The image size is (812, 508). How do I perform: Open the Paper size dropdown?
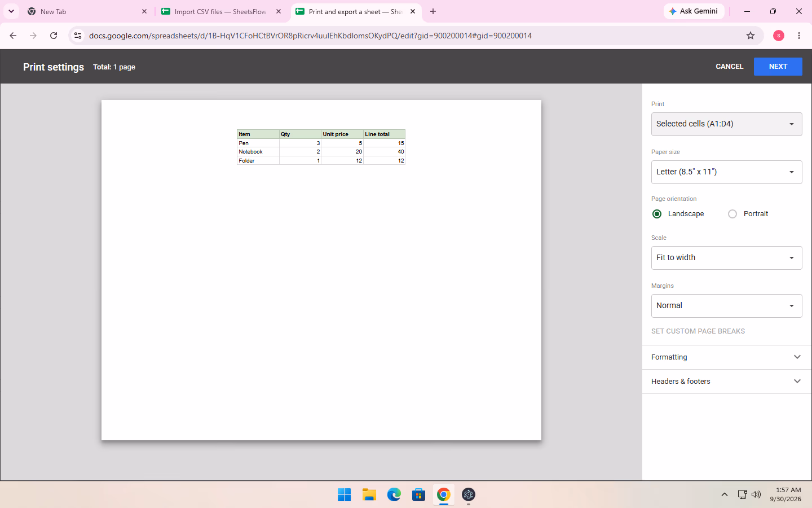[726, 172]
